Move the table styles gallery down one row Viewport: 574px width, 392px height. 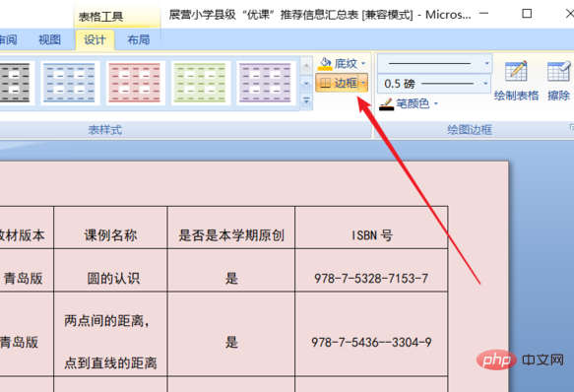coord(306,84)
